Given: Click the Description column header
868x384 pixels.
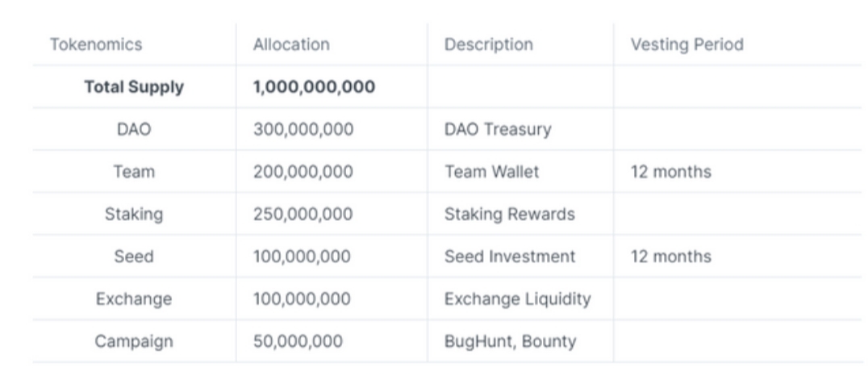Looking at the screenshot, I should click(488, 44).
